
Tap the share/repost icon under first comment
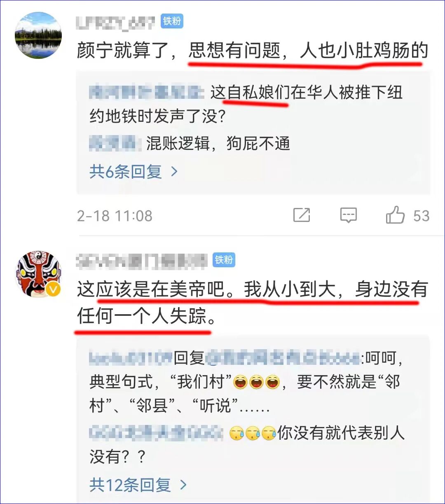[x=302, y=215]
